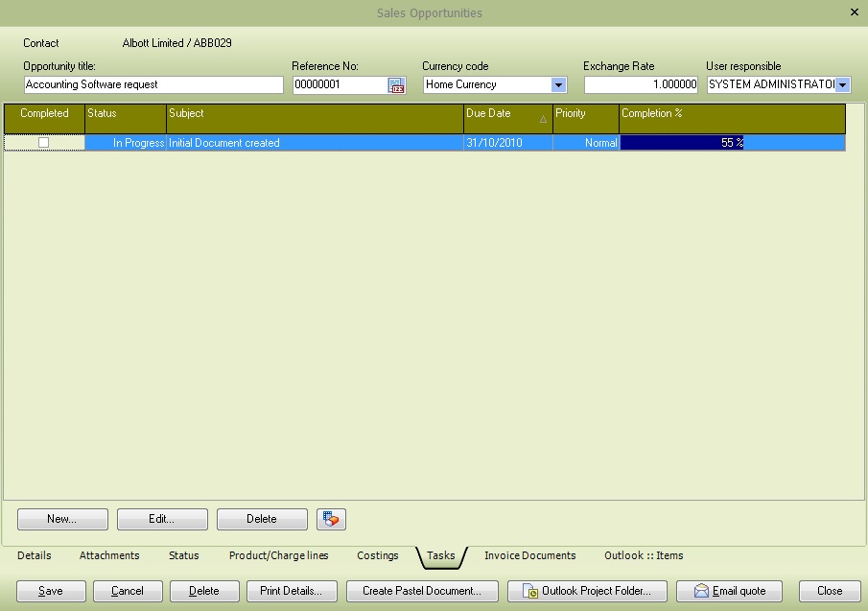Switch to the Costings tab

point(377,555)
